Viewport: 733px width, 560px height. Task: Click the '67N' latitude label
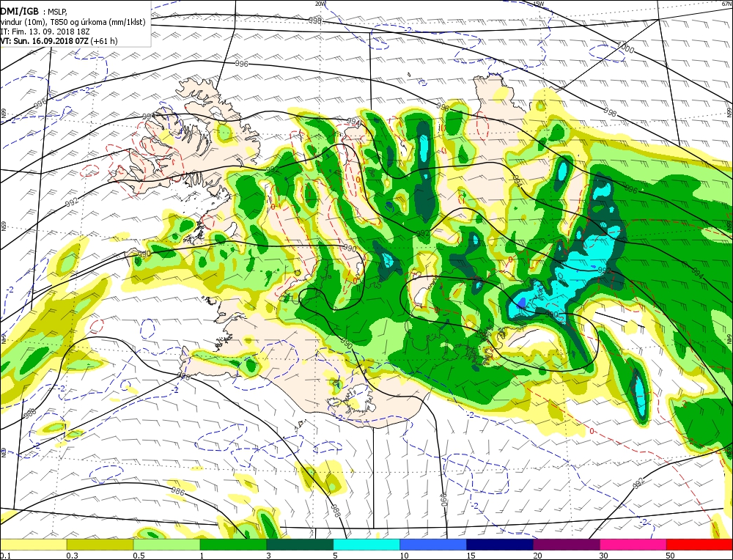[x=728, y=3]
